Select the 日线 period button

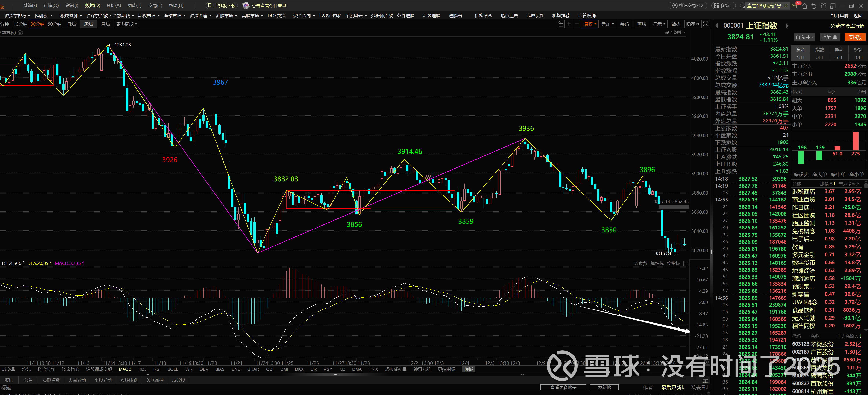pos(71,24)
